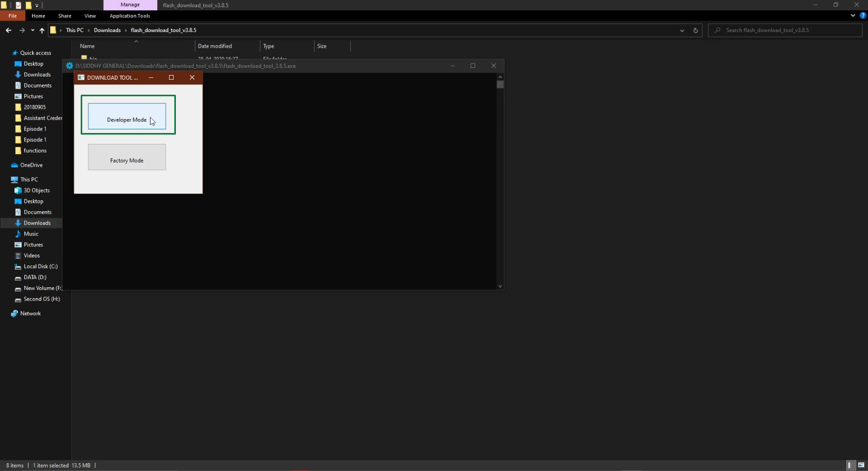
Task: Switch to the View ribbon tab
Action: [90, 16]
